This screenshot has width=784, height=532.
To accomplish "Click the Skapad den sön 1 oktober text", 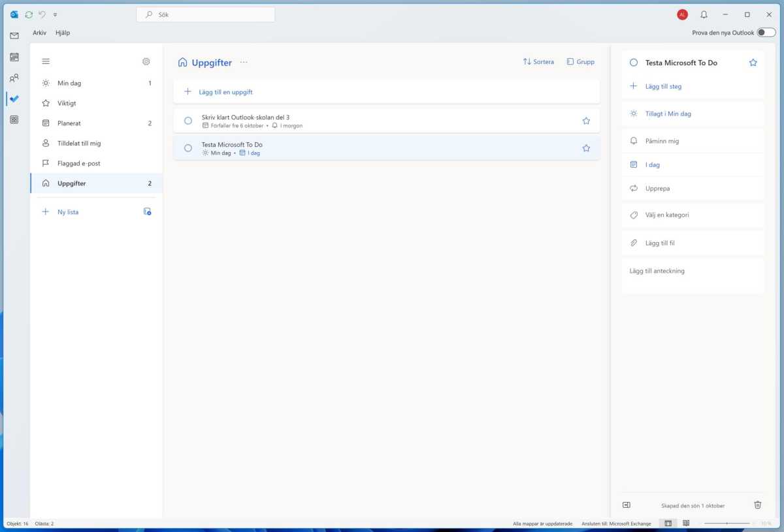I will tap(693, 505).
